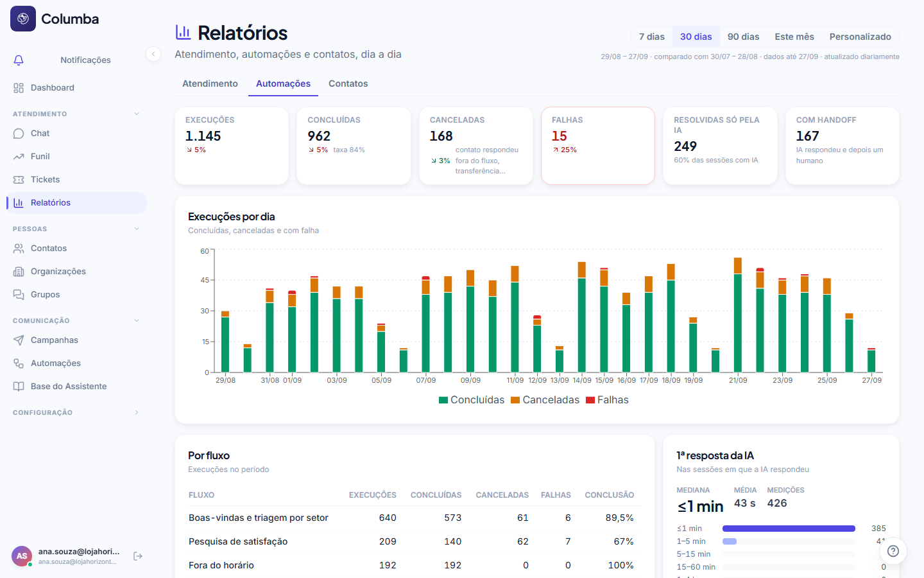Viewport: 924px width, 578px height.
Task: Click the Campanhas paper plane icon
Action: click(x=19, y=340)
